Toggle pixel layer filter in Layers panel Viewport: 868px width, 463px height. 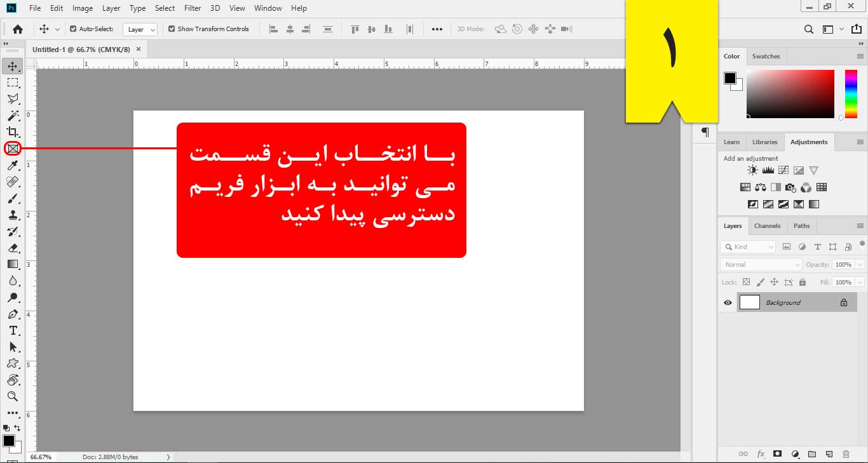click(x=787, y=246)
